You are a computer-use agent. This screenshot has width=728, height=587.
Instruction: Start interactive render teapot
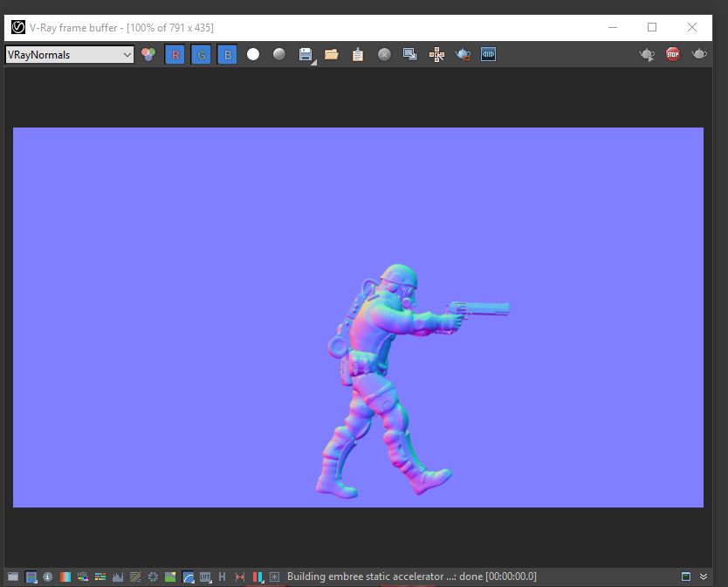click(647, 54)
